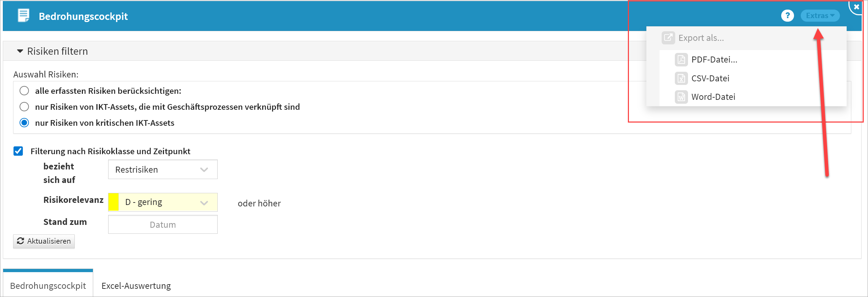Image resolution: width=868 pixels, height=297 pixels.
Task: Collapse the 'Risiken filtern' section
Action: (x=20, y=51)
